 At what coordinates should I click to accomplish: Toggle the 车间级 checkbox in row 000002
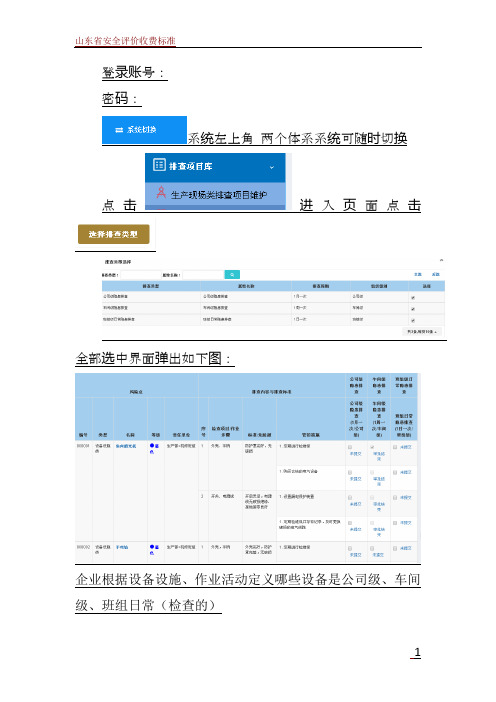click(x=372, y=548)
